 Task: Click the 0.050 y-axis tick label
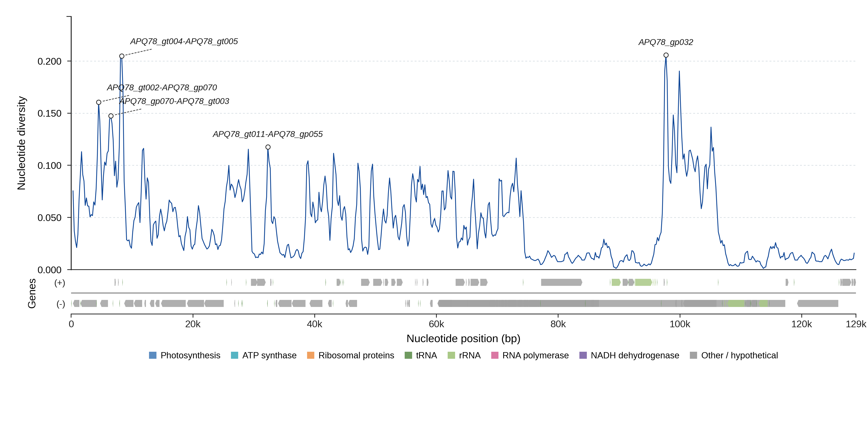point(50,218)
